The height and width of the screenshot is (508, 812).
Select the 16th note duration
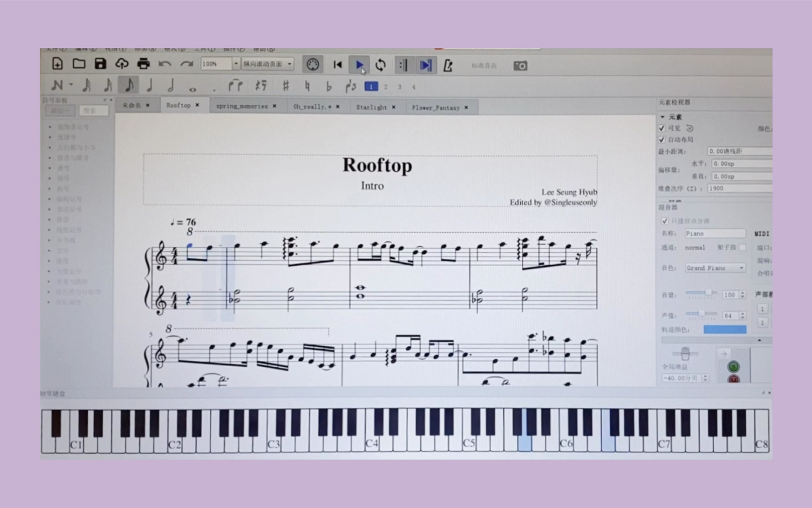[108, 85]
